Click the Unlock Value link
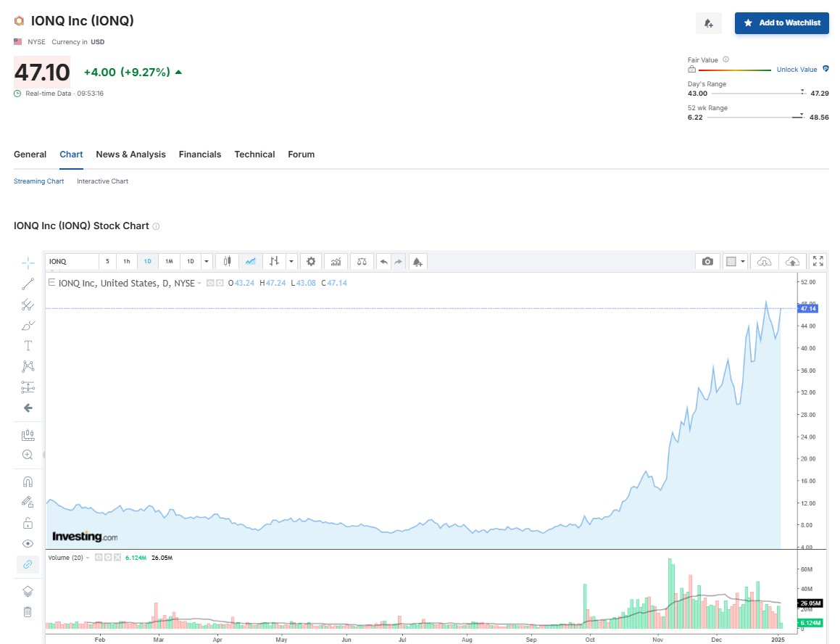Screen dimensions: 840x644 (797, 70)
